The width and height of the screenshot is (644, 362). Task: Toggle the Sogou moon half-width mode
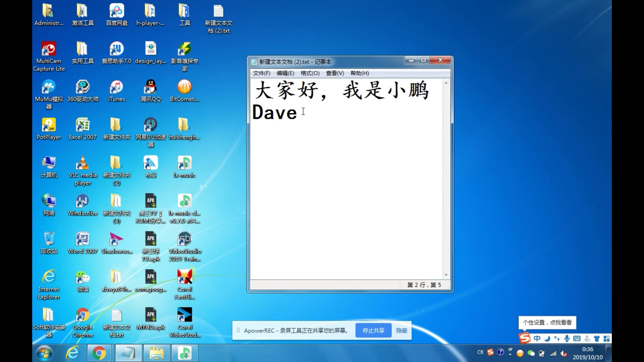[547, 339]
